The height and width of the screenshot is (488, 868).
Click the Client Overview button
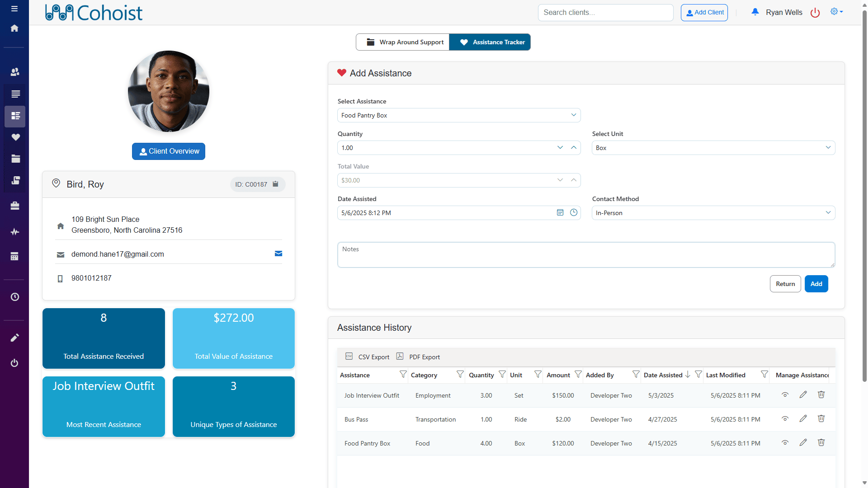pos(169,151)
